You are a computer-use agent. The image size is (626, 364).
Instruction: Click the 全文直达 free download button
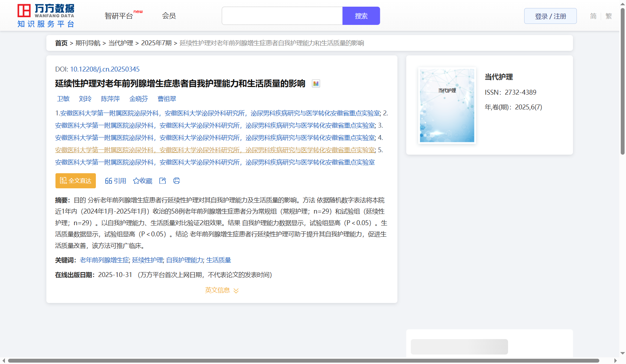click(75, 181)
